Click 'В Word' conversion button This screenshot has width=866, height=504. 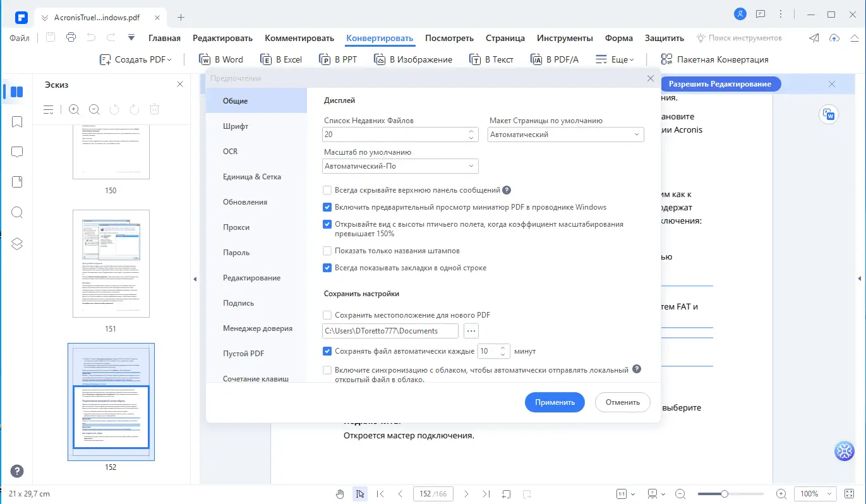pos(221,59)
